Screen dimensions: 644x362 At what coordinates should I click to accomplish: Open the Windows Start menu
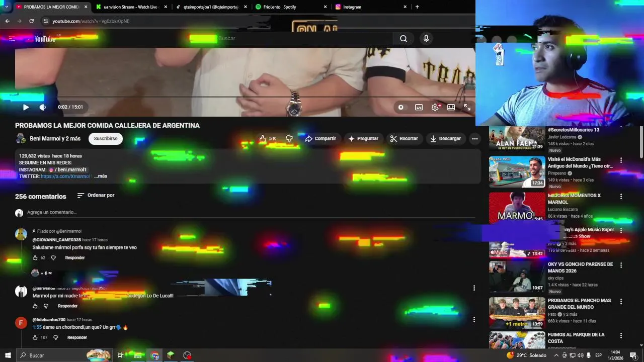tap(8, 355)
